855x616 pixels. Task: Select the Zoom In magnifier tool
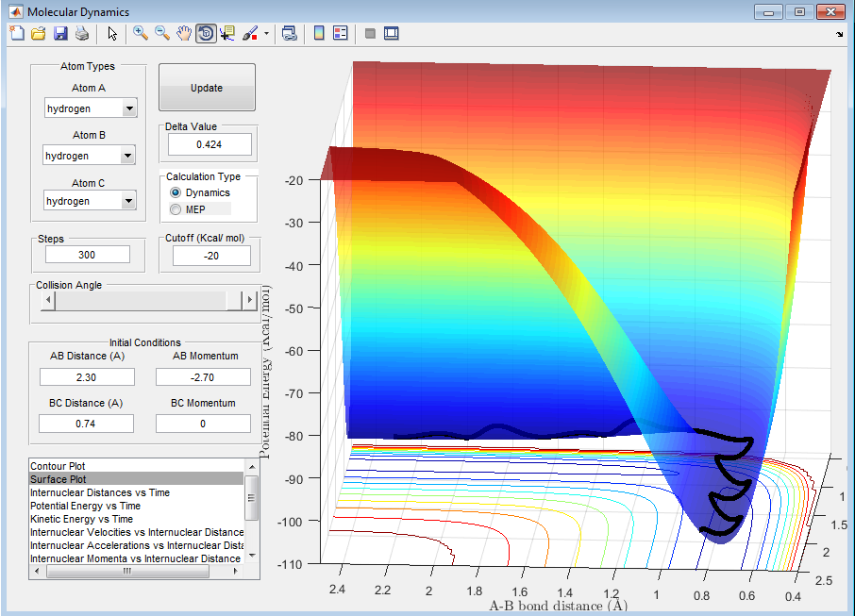coord(141,34)
